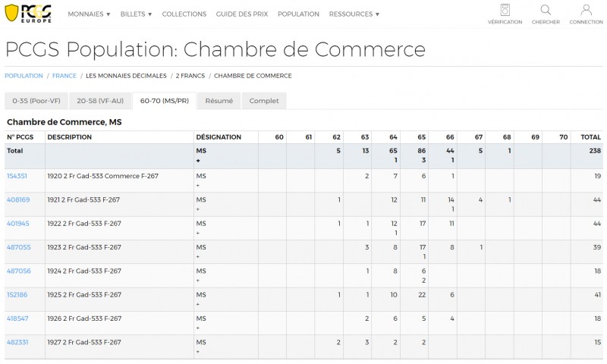Open the Collections menu item
Viewport: 607px width, 364px height.
coord(184,14)
